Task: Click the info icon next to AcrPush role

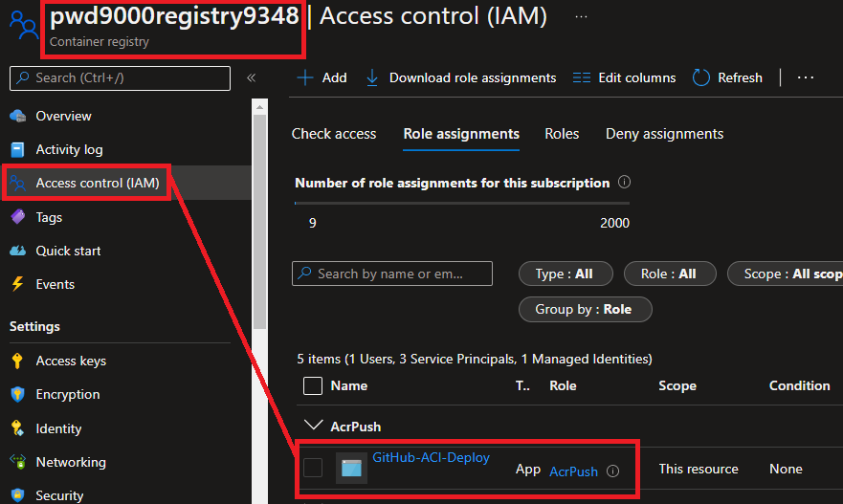Action: pos(613,471)
